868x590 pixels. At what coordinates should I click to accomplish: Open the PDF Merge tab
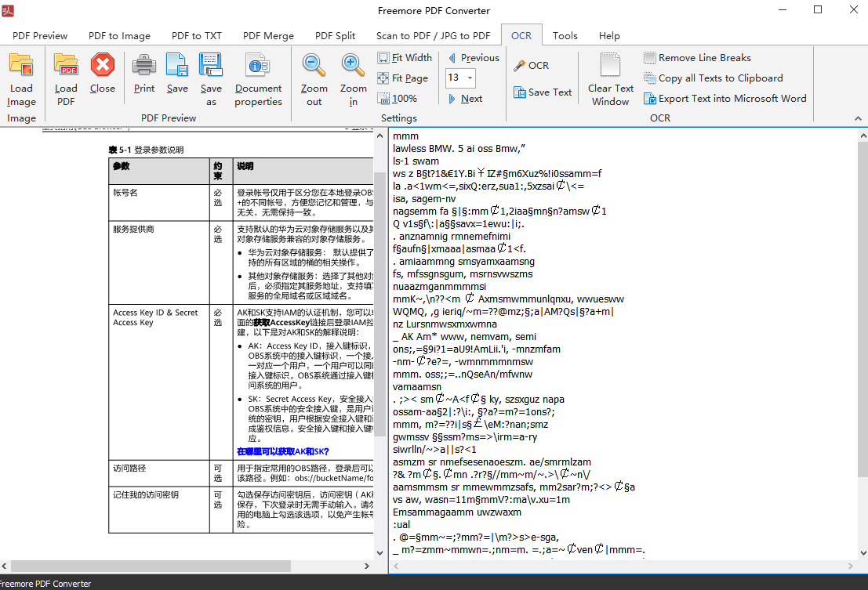click(x=268, y=35)
